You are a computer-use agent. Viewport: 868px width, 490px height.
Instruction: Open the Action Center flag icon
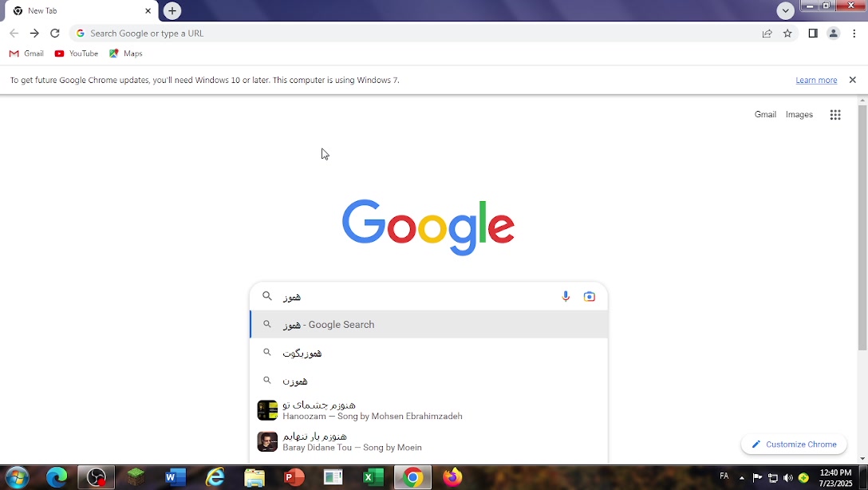[757, 478]
